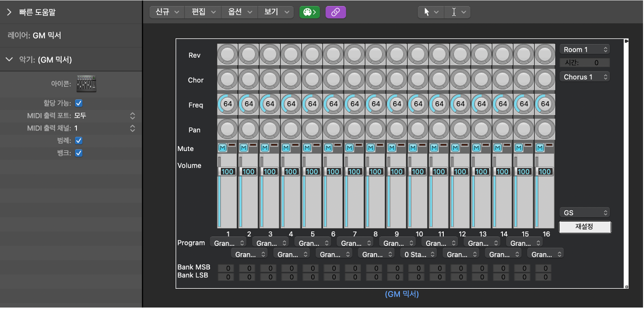Click the Bank MSB field for channel 1
Viewport: 644px width, 310px height.
[x=226, y=268]
